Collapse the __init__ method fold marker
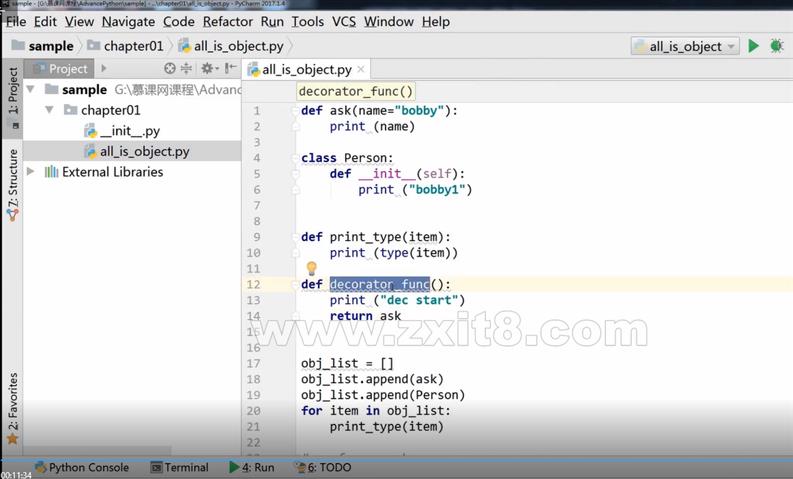The width and height of the screenshot is (793, 479). (295, 173)
